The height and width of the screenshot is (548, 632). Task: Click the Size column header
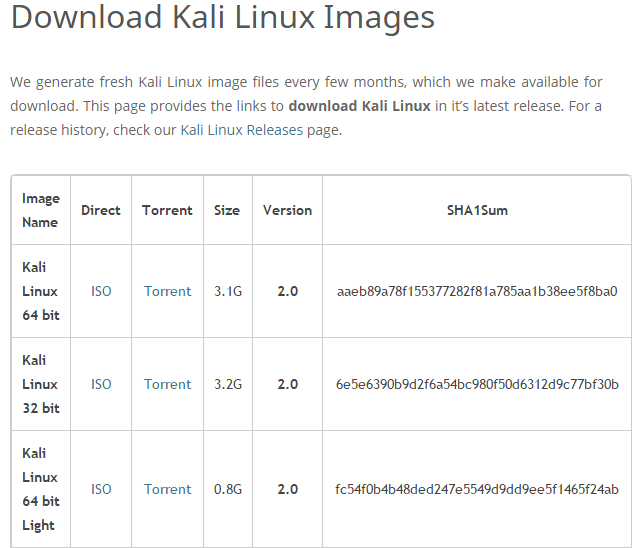227,210
